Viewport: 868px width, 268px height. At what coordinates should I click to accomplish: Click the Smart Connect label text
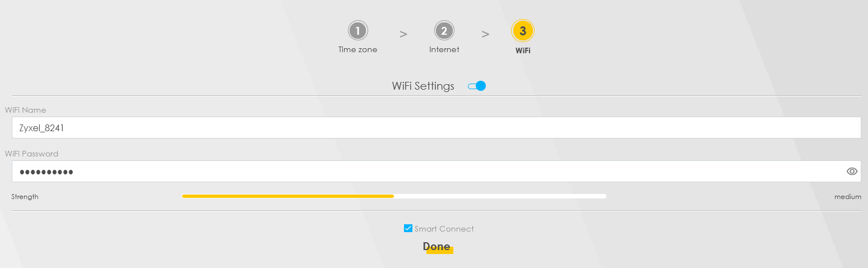(444, 229)
